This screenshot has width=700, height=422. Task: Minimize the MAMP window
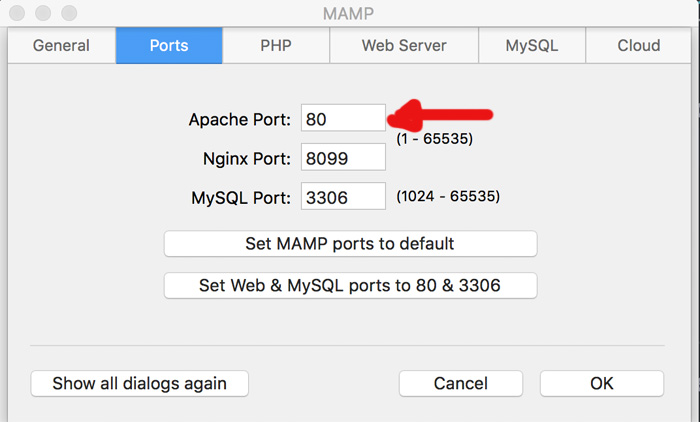coord(43,14)
